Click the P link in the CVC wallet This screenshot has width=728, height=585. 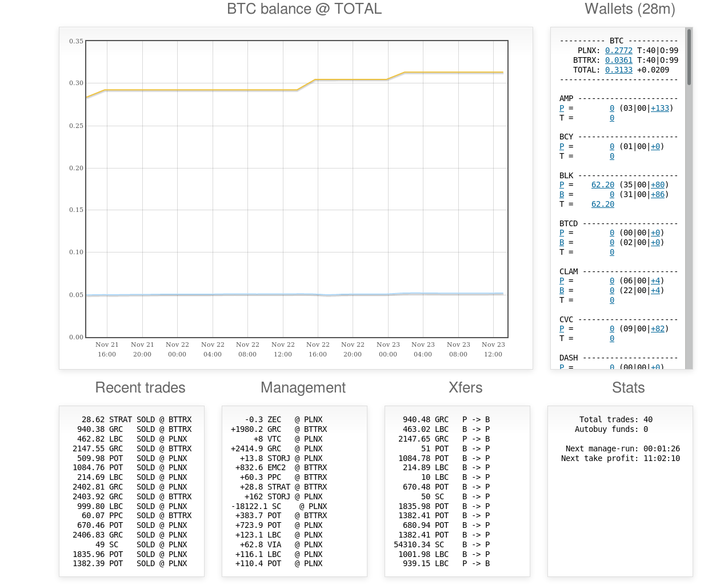[x=562, y=328]
